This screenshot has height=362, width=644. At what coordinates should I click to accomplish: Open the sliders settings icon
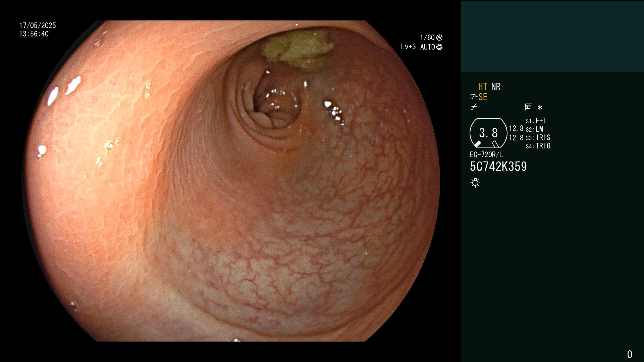[x=529, y=107]
